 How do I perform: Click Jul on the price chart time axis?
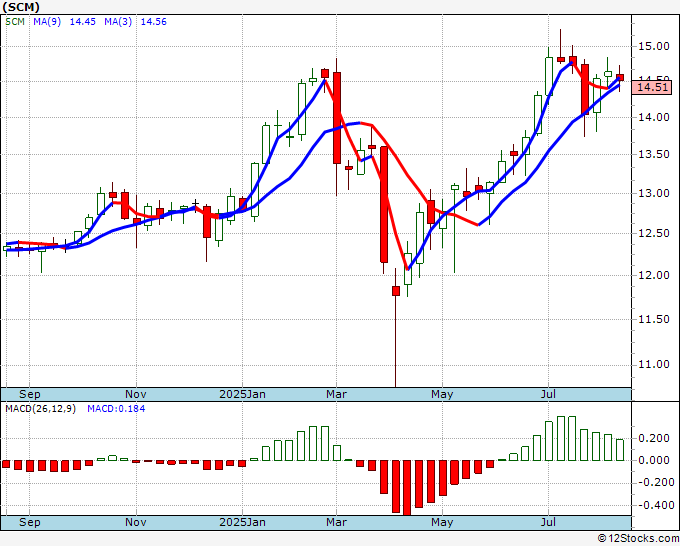[x=549, y=394]
